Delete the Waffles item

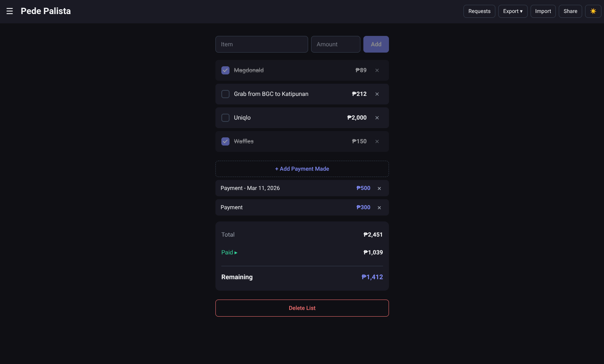click(x=377, y=141)
